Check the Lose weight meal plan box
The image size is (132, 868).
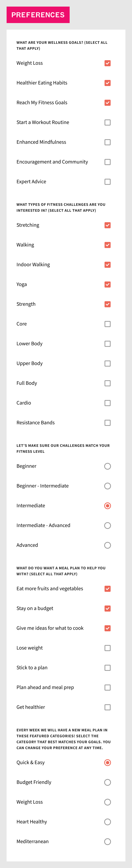tap(107, 648)
